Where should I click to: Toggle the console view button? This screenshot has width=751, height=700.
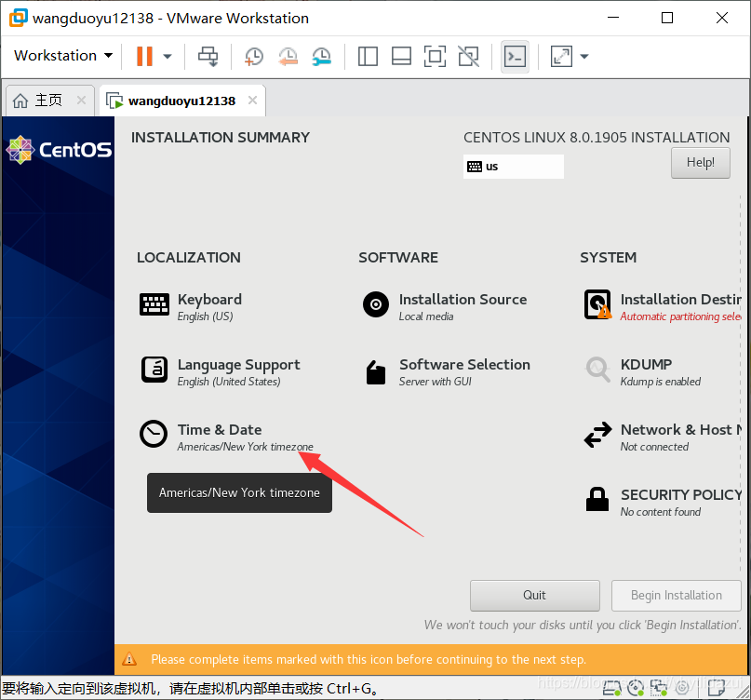[515, 57]
